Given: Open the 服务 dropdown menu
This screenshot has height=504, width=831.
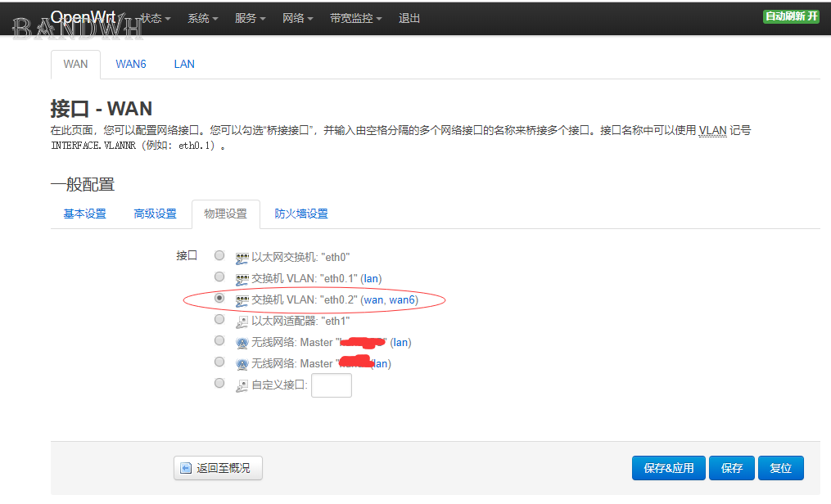Looking at the screenshot, I should [x=251, y=18].
